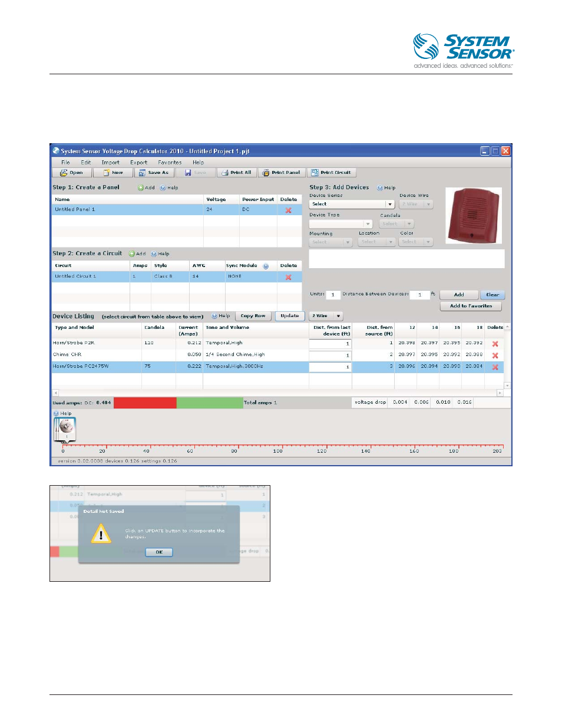Click the red horn strobe device thumbnail
This screenshot has height=728, width=562.
click(474, 215)
